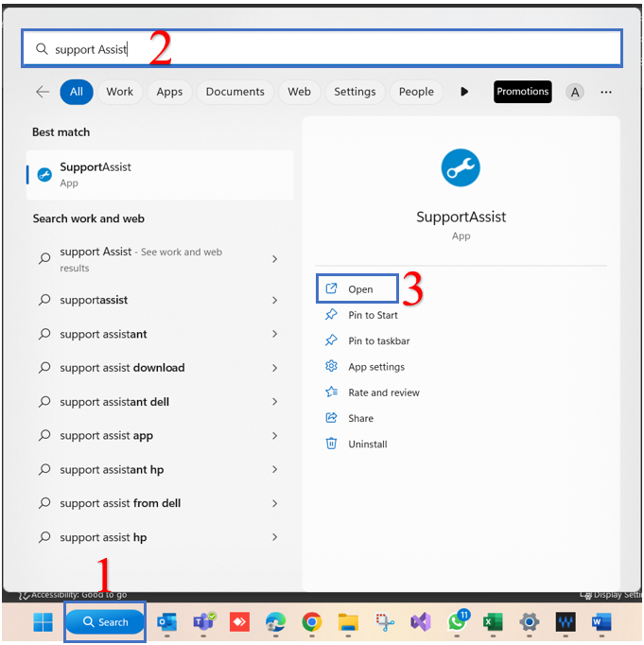Open Excel from the taskbar

click(493, 622)
